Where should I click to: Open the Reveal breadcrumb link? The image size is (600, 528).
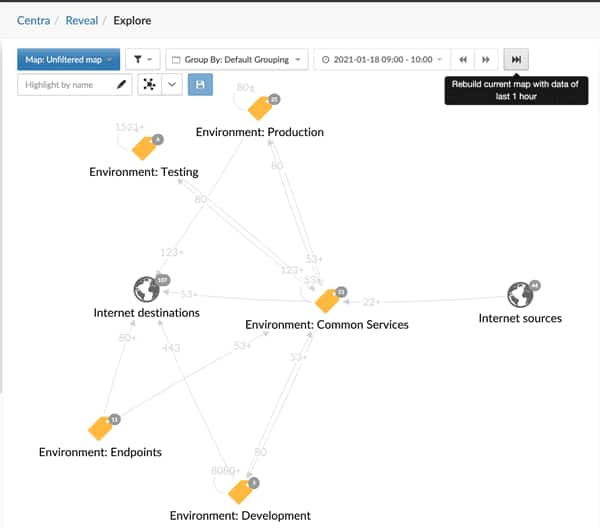(82, 20)
